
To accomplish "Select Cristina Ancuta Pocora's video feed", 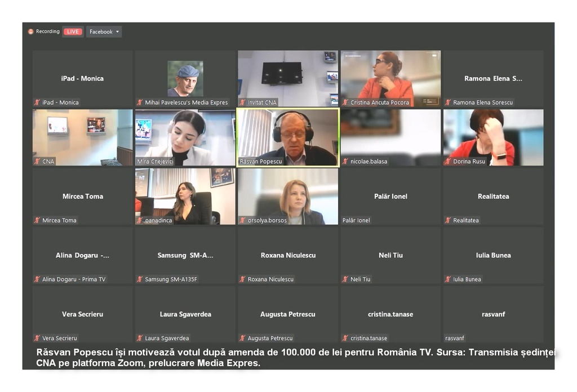I will click(x=390, y=78).
